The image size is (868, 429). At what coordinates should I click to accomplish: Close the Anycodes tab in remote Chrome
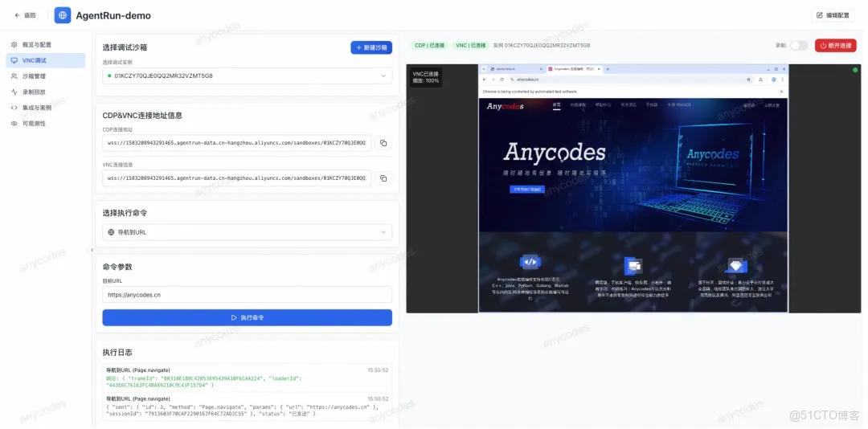599,68
